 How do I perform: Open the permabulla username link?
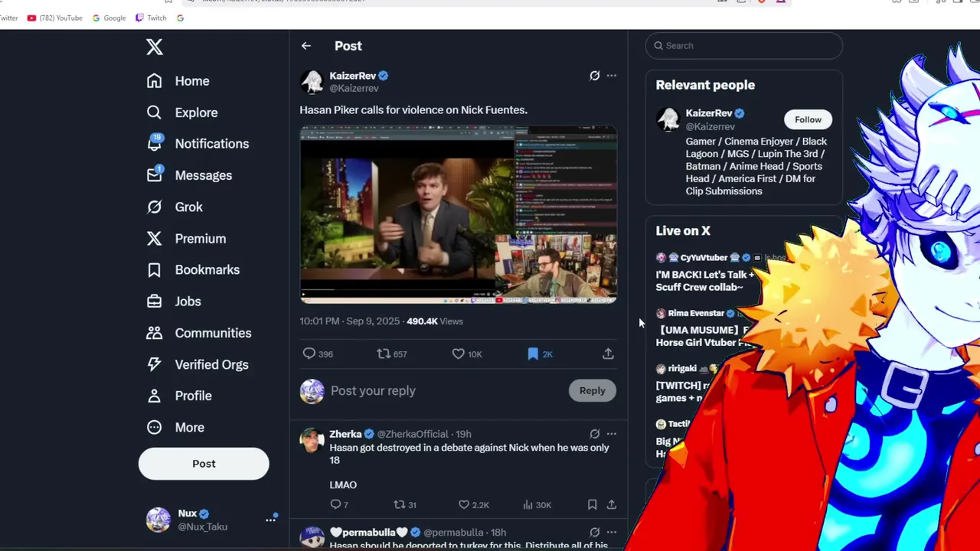[369, 533]
